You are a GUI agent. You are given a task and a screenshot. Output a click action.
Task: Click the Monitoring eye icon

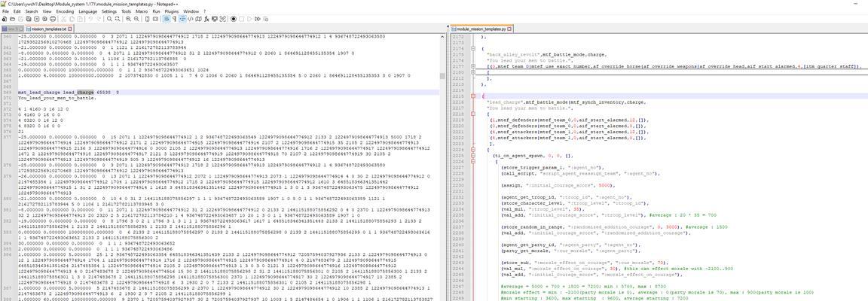pyautogui.click(x=222, y=18)
